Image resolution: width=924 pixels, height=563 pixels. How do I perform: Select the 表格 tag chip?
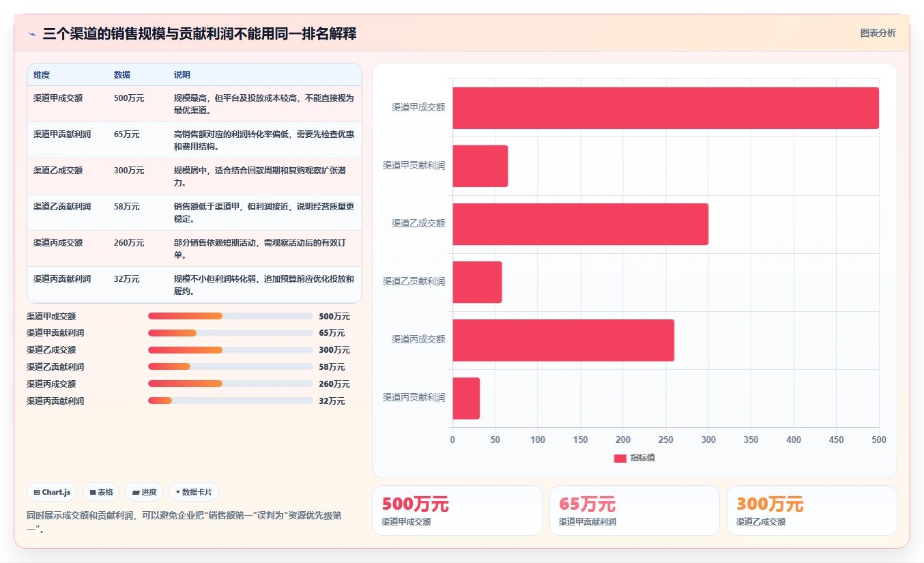coord(101,492)
